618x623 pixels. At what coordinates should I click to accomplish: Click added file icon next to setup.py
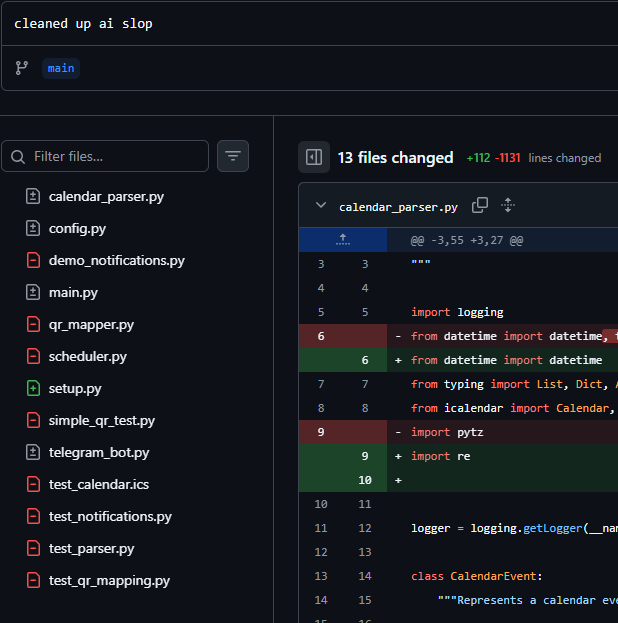[x=33, y=388]
